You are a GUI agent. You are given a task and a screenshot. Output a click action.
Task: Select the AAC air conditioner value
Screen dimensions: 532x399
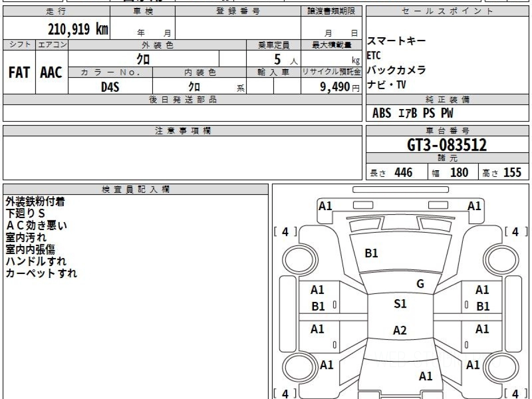(x=51, y=72)
